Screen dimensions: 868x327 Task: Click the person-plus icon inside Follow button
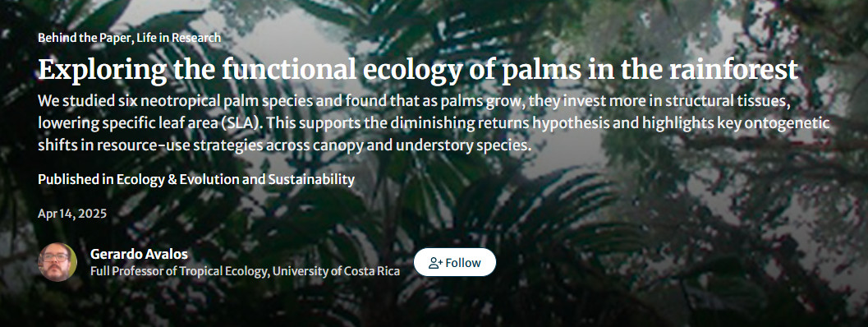pos(436,263)
